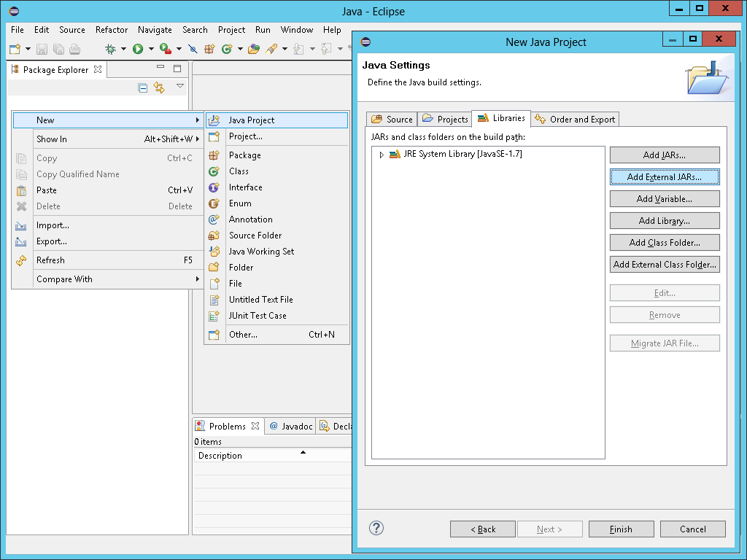Image resolution: width=747 pixels, height=560 pixels.
Task: Open the Run button dropdown arrow
Action: coord(151,49)
